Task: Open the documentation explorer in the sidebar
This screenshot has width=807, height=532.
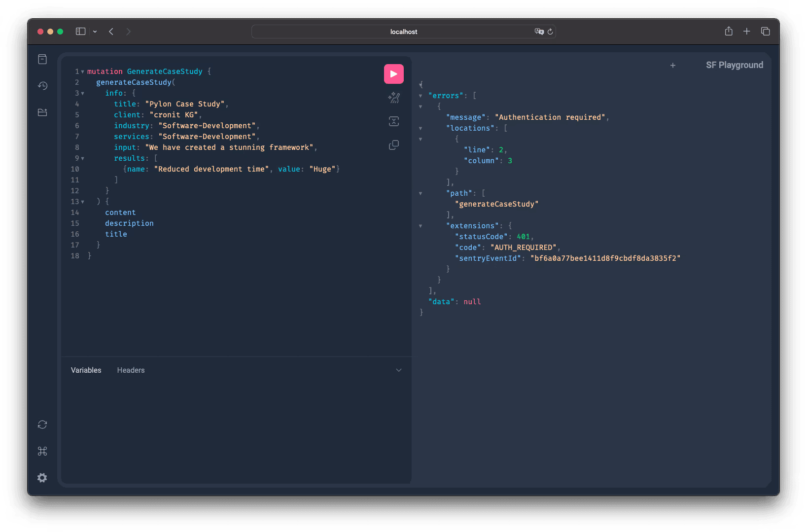Action: click(42, 59)
